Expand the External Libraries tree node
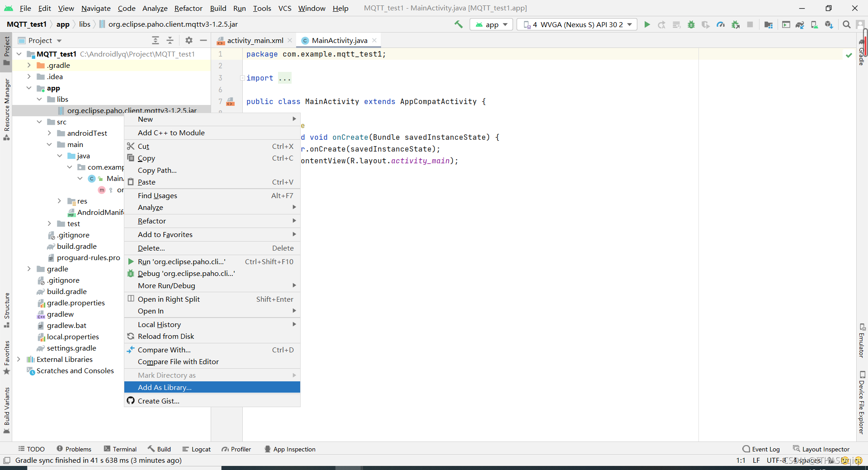Image resolution: width=868 pixels, height=470 pixels. point(19,359)
